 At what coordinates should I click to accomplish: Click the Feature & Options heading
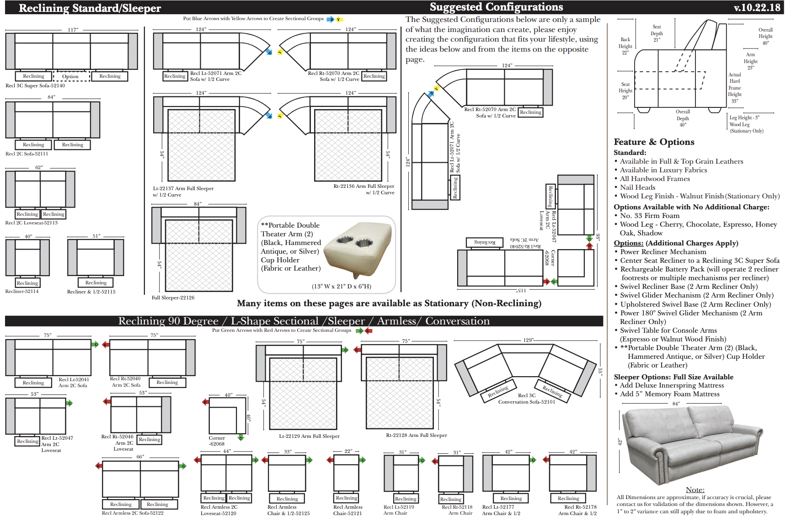(x=654, y=142)
